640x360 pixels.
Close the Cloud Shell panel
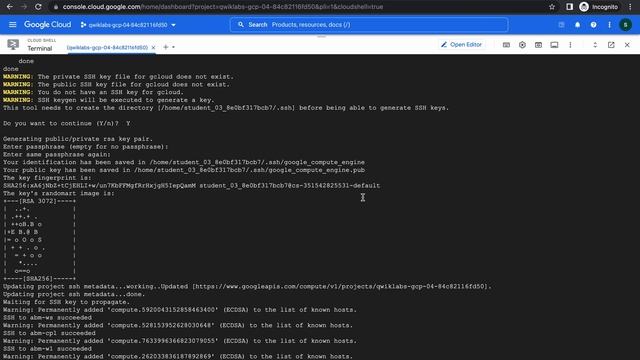627,45
